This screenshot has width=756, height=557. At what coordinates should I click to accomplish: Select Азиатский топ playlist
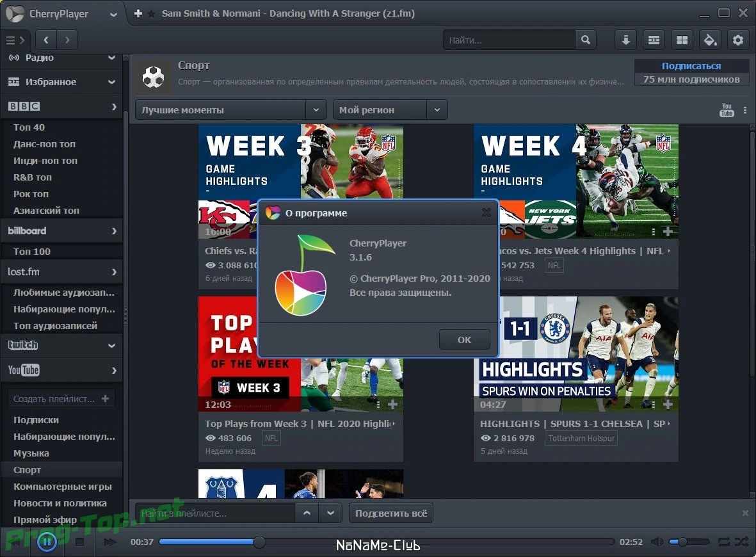click(x=46, y=210)
